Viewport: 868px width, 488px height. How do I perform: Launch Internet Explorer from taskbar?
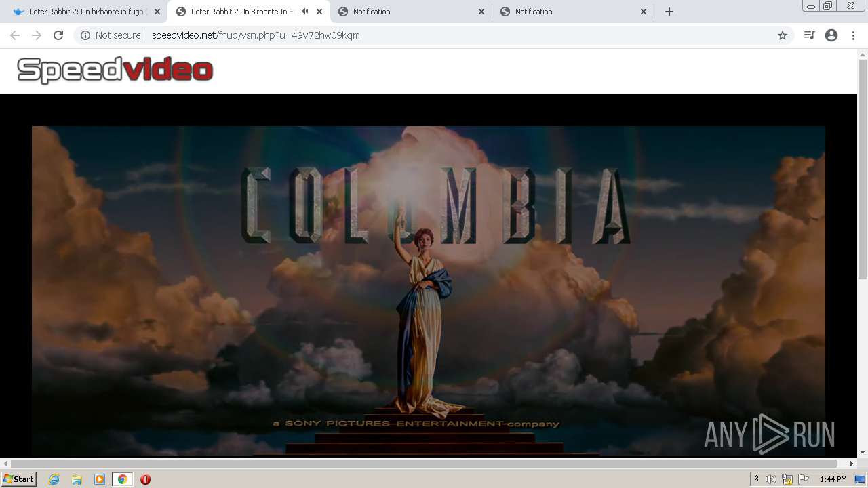point(54,479)
